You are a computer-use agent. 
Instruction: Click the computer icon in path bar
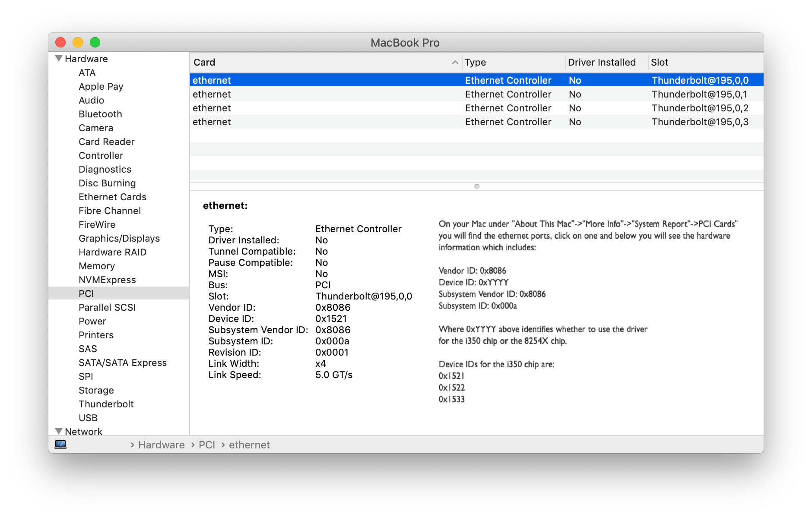tap(60, 444)
